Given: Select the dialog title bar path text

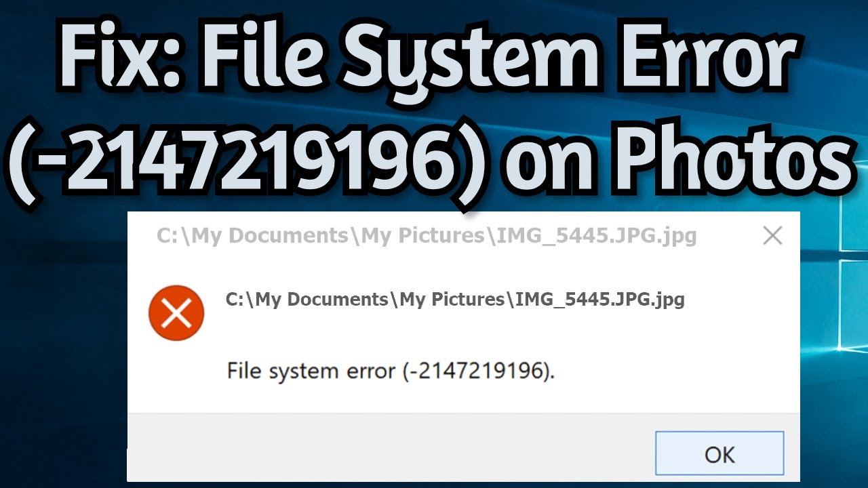Looking at the screenshot, I should pyautogui.click(x=427, y=236).
